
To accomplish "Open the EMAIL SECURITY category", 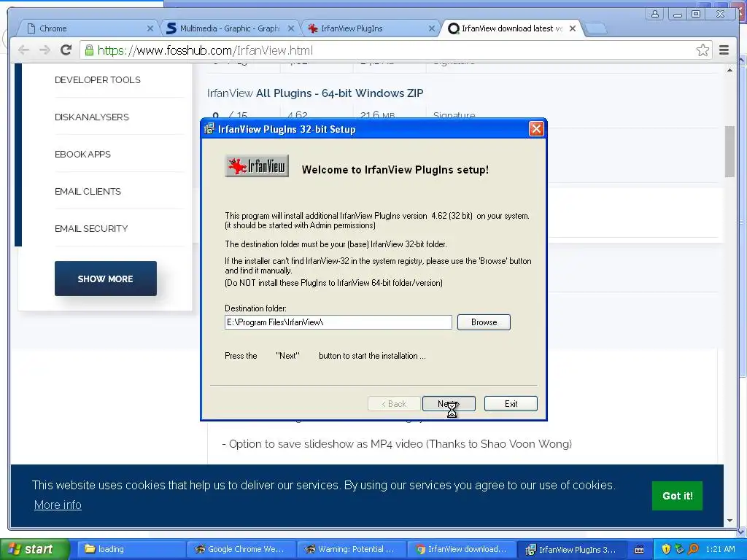I will [x=91, y=228].
